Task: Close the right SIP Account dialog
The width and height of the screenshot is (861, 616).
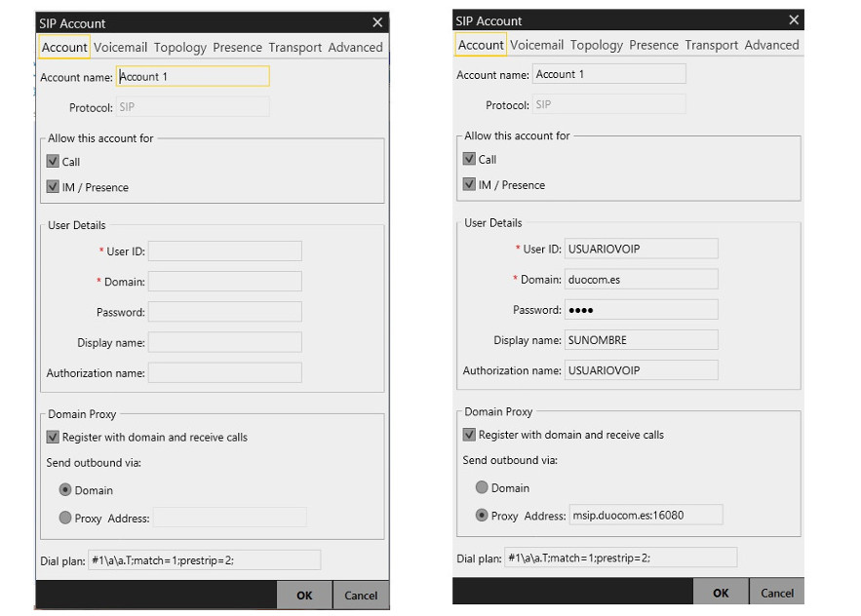Action: tap(794, 20)
